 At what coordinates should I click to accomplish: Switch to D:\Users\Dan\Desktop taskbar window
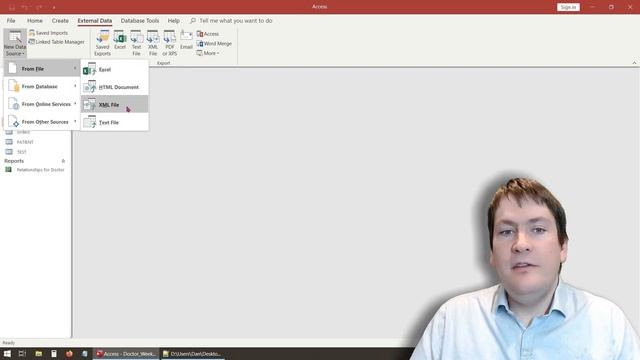[192, 353]
